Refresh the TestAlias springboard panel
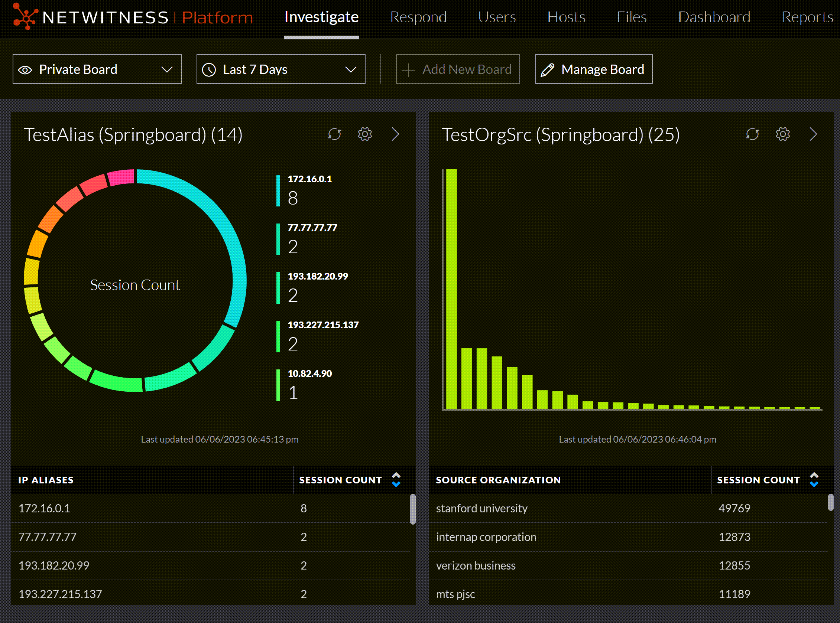The width and height of the screenshot is (840, 623). coord(334,134)
